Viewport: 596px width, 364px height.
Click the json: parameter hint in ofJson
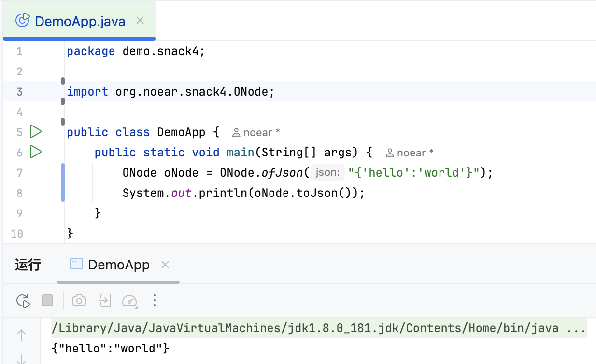point(327,172)
